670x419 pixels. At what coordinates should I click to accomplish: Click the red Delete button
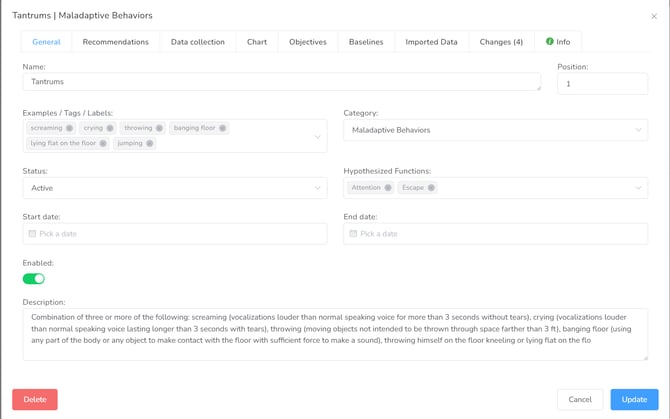coord(35,399)
